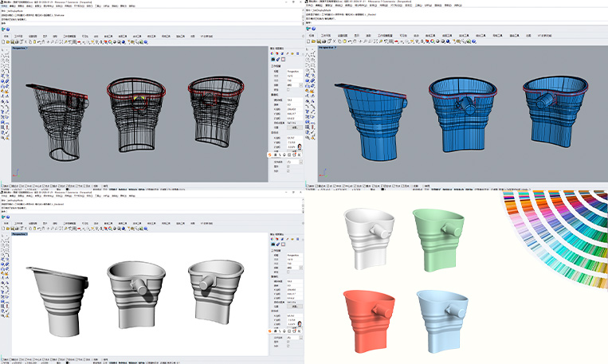
Task: Open projection dropdown in white rendered window panel
Action: (300, 268)
